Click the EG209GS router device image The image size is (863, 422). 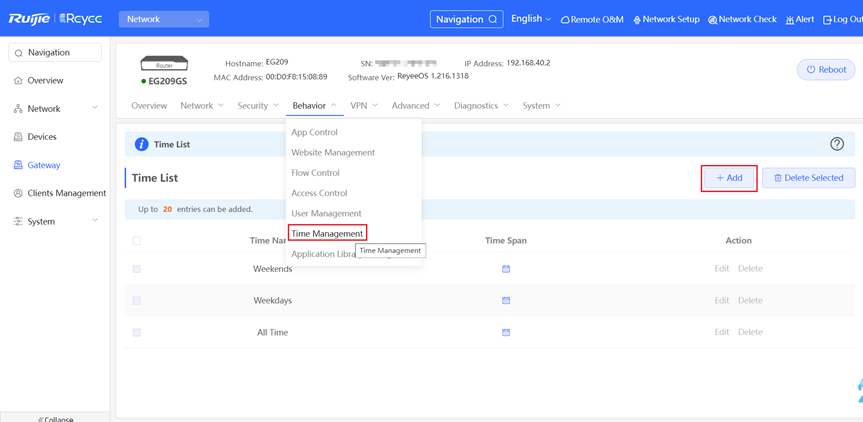[x=165, y=63]
